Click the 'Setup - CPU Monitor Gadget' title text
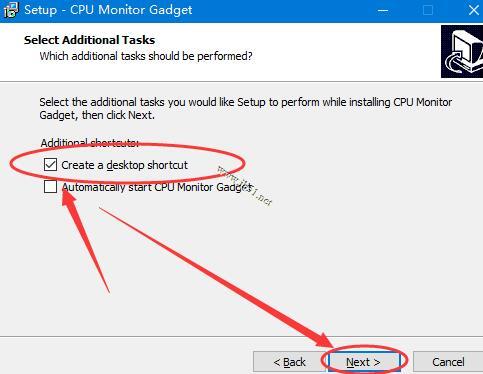 [108, 10]
